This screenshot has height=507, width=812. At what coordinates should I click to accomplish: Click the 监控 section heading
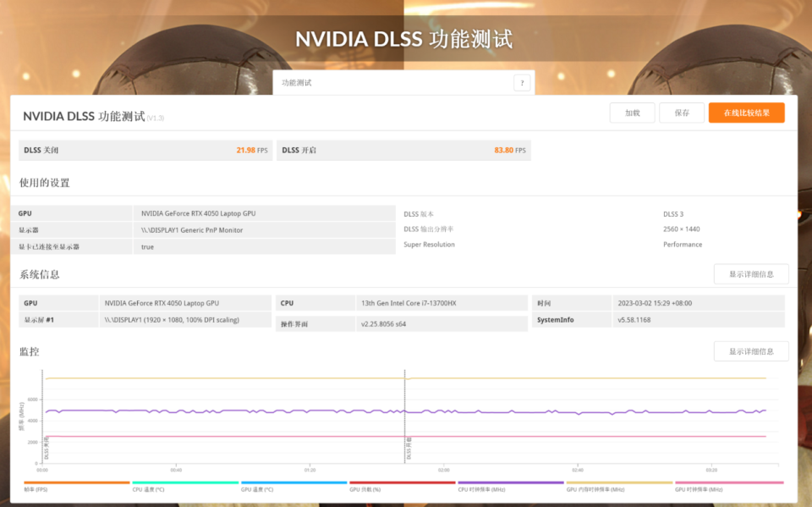[x=30, y=351]
